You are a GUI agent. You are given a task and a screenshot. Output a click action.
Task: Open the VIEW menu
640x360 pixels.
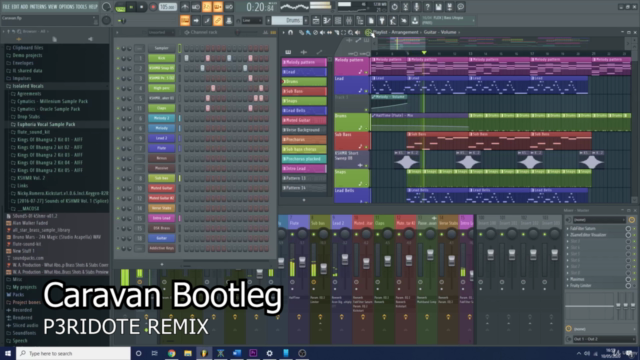[53, 7]
